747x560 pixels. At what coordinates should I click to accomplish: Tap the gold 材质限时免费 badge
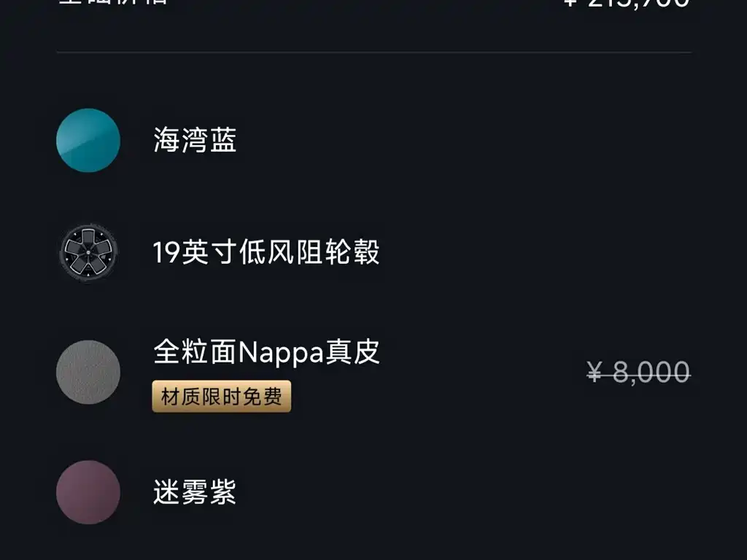pos(221,397)
